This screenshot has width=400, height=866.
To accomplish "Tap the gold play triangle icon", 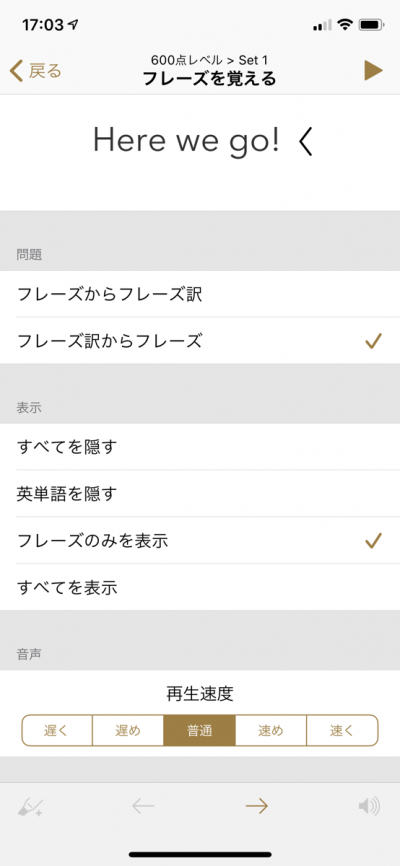I will pyautogui.click(x=373, y=71).
